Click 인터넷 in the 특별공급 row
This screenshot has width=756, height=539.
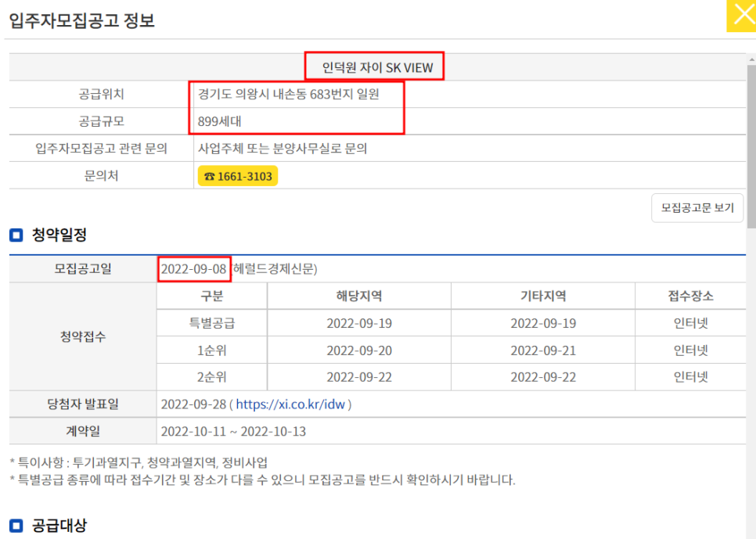690,323
